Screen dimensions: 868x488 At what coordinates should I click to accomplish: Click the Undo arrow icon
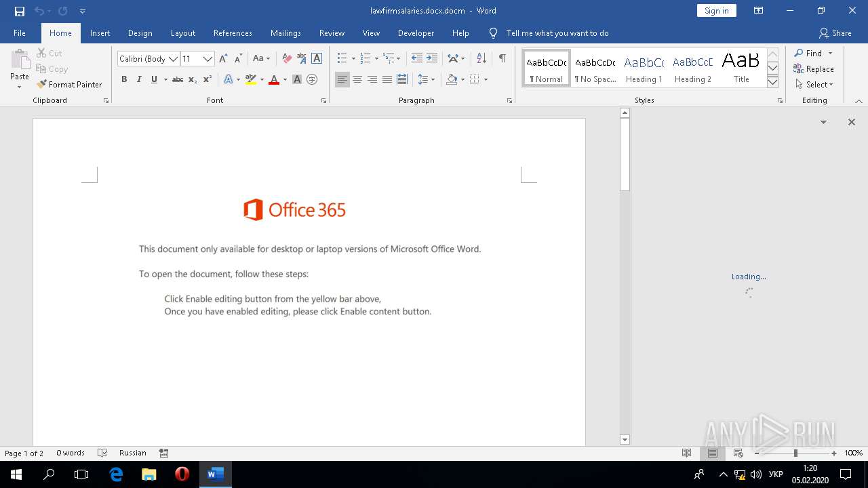[x=39, y=11]
